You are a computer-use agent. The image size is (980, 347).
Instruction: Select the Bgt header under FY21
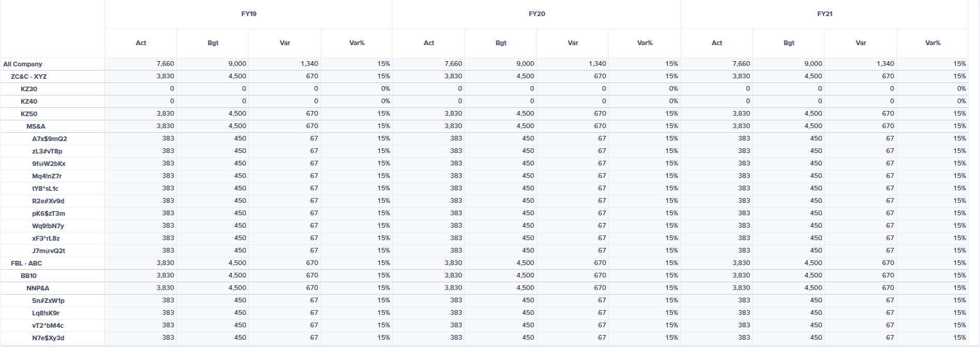[789, 43]
